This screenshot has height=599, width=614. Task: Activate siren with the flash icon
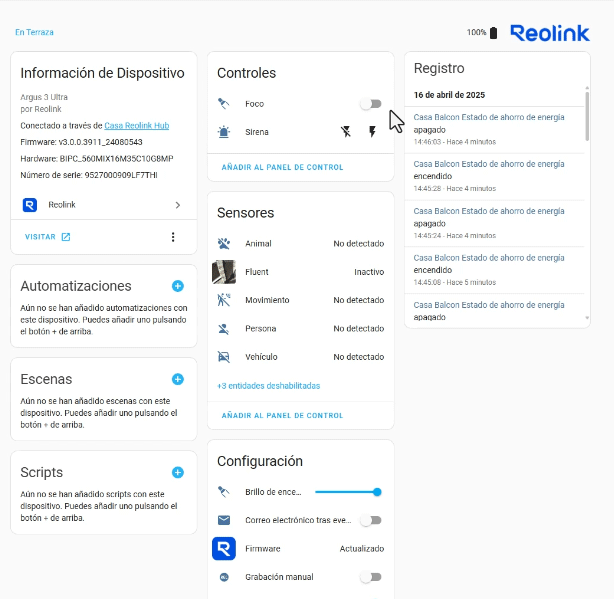click(372, 132)
